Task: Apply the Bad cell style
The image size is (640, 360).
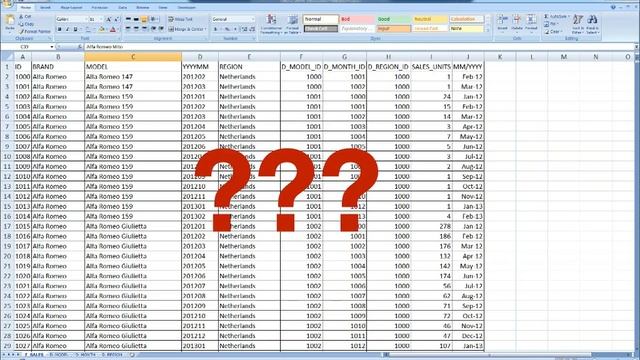Action: [x=357, y=19]
